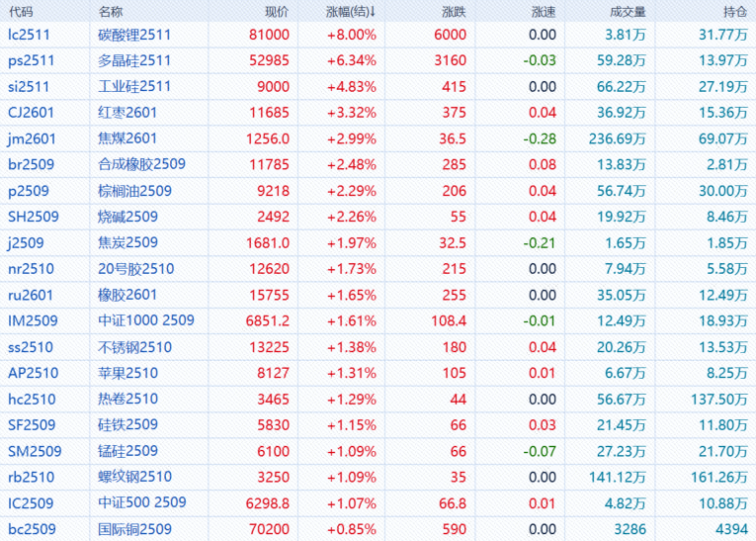Image resolution: width=756 pixels, height=541 pixels.
Task: Click the 名称 column header
Action: 111,11
